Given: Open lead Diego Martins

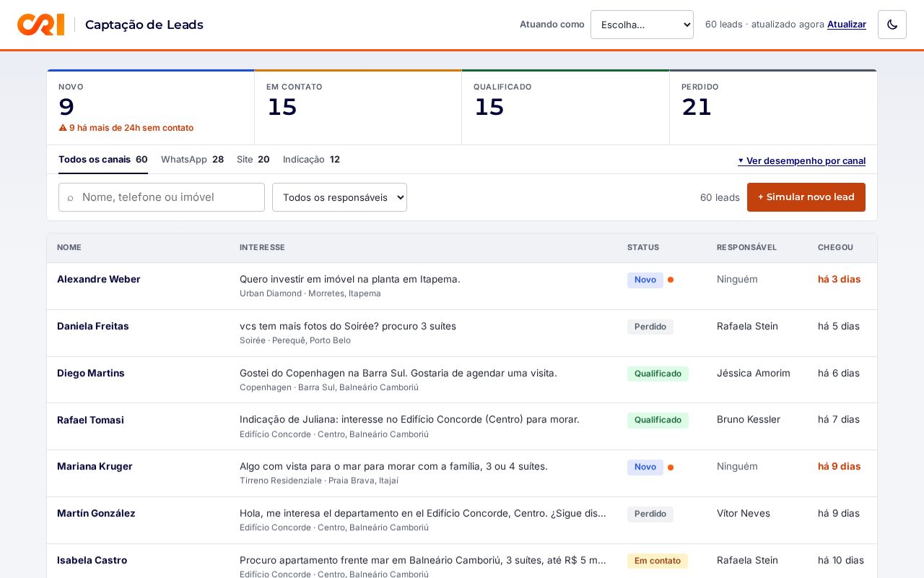Looking at the screenshot, I should click(x=91, y=374).
